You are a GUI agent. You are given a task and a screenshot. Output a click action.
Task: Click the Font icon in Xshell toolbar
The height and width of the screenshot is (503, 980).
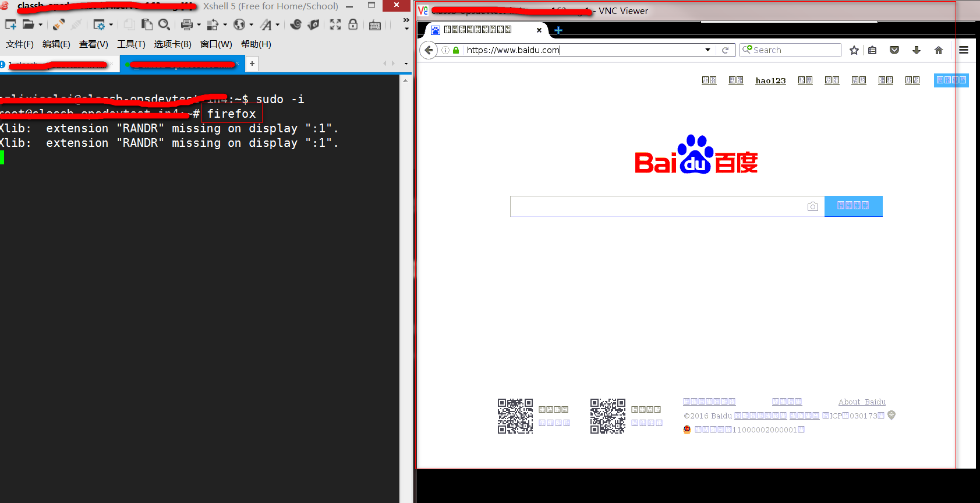coord(266,24)
